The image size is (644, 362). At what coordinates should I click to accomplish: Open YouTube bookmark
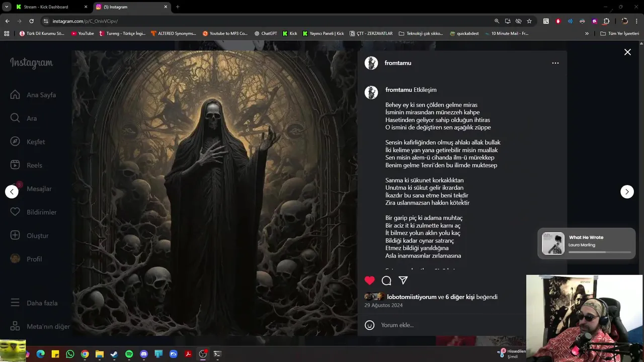pos(83,33)
